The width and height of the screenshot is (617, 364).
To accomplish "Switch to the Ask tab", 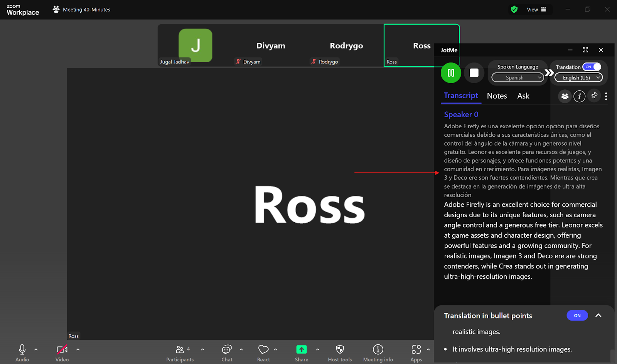I will pyautogui.click(x=523, y=96).
